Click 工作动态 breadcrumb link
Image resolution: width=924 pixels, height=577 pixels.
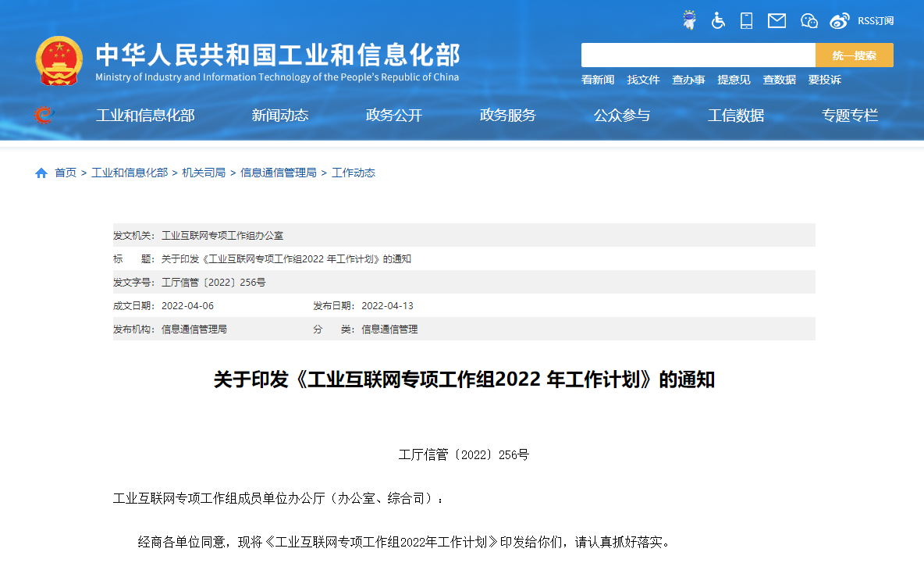click(353, 173)
